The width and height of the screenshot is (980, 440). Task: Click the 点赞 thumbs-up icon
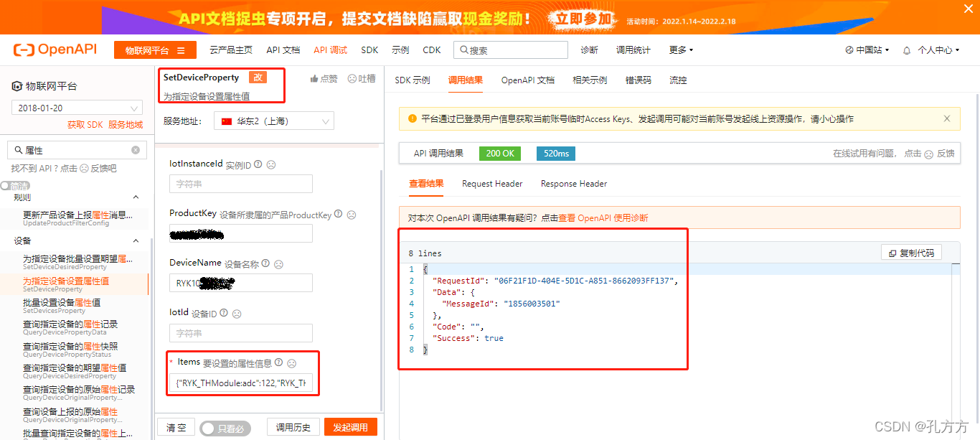(x=314, y=79)
